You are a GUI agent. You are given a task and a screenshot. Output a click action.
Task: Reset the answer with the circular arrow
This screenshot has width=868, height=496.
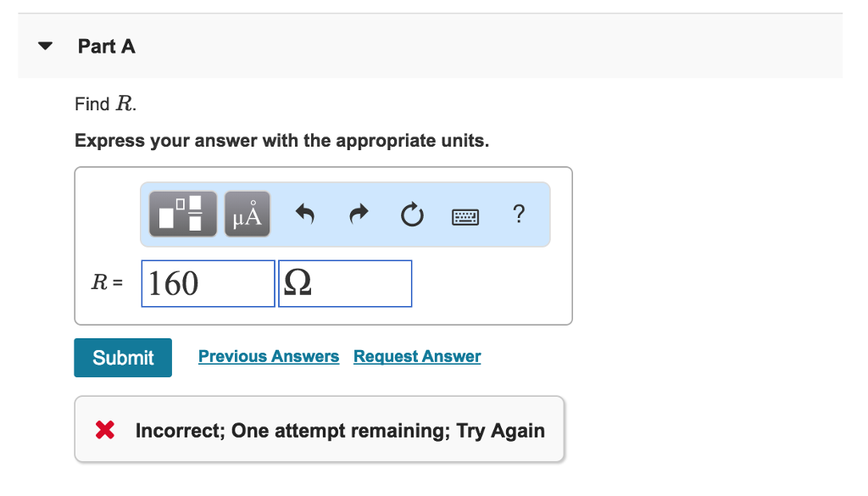pos(411,215)
